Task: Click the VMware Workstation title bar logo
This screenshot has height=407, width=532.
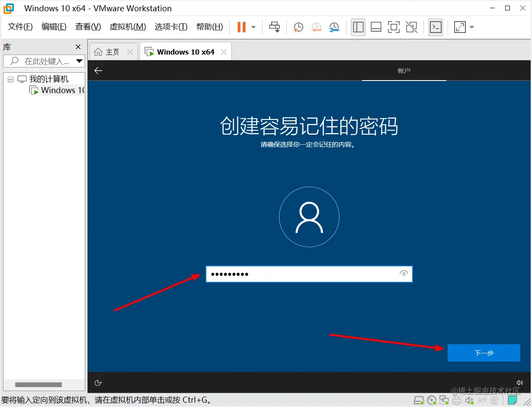Action: [x=9, y=8]
